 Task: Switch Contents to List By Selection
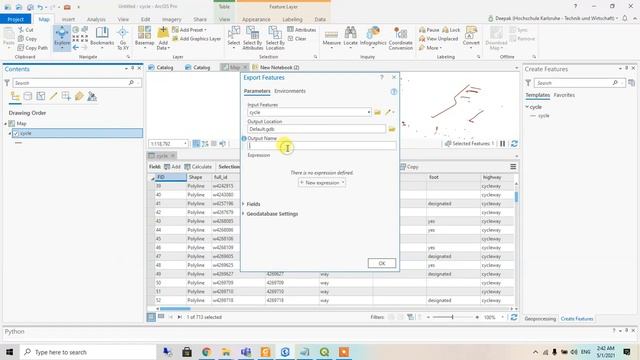[x=40, y=96]
